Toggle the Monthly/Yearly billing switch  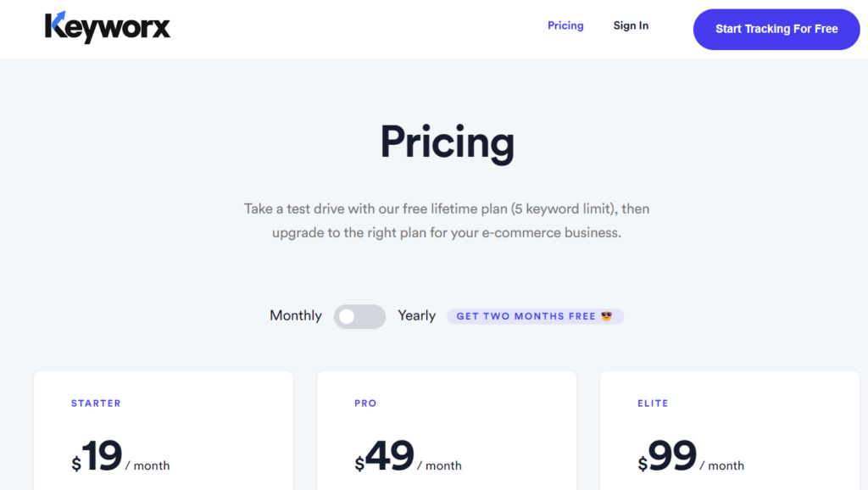click(359, 316)
